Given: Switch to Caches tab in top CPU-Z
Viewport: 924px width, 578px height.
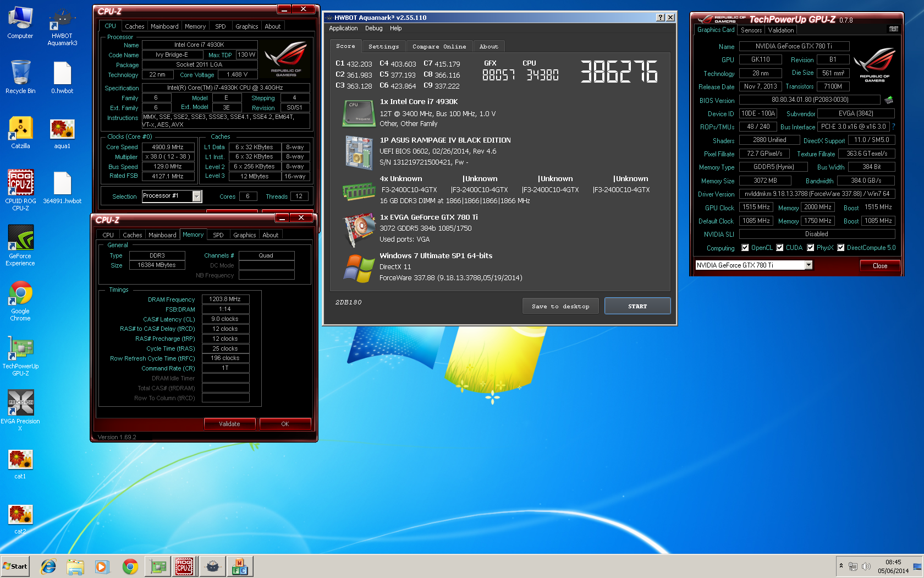Looking at the screenshot, I should click(134, 26).
